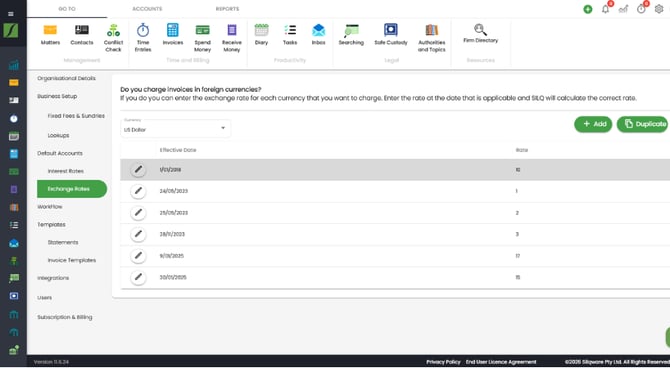Open Subscription & Billing section
Viewport: 670px width, 368px height.
[x=65, y=318]
